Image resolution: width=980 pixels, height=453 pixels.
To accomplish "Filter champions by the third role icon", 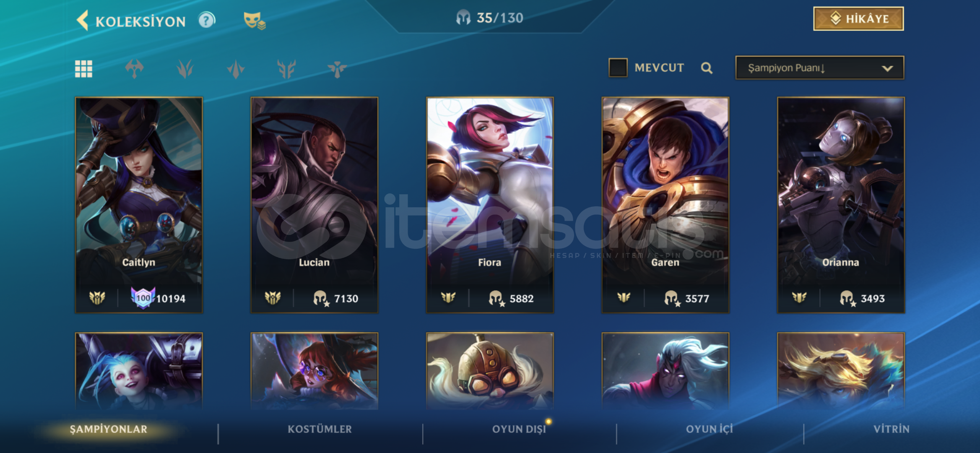I will [x=236, y=69].
